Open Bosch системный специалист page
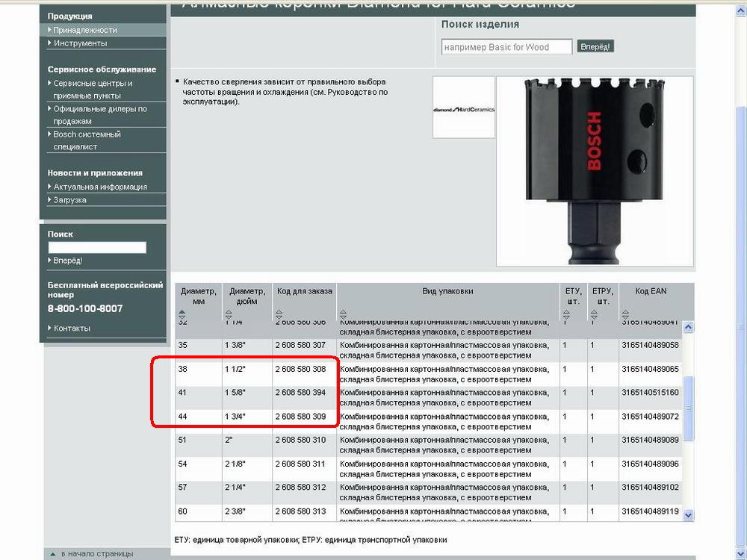 (x=87, y=140)
